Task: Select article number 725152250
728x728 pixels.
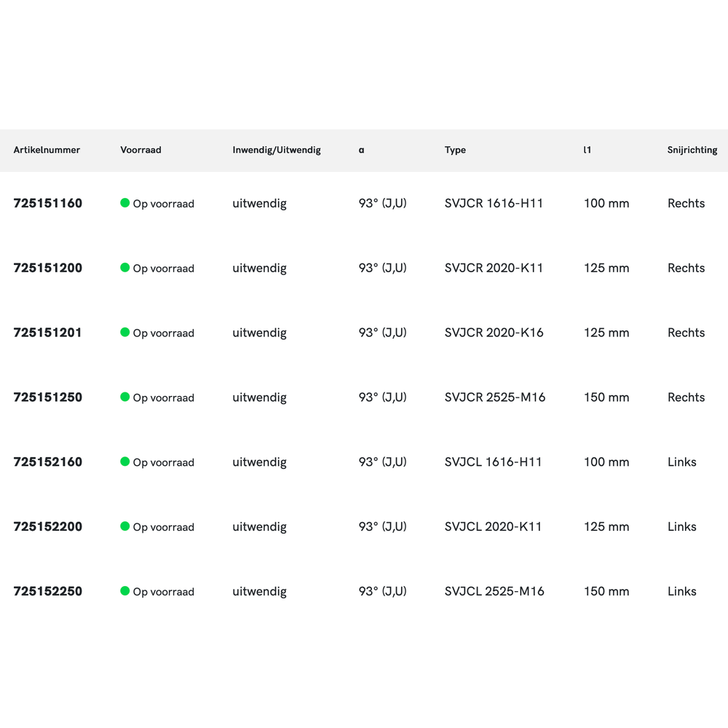Action: (47, 591)
